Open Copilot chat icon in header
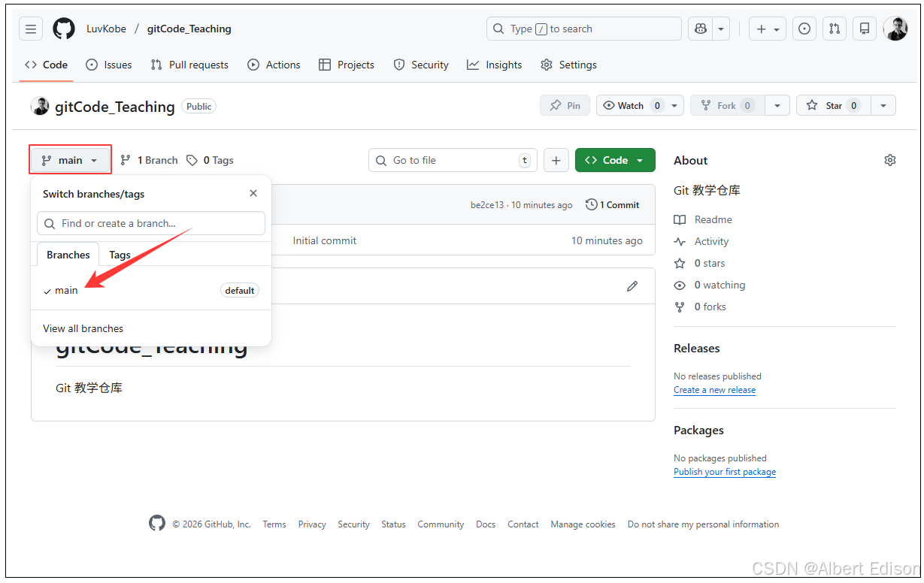This screenshot has width=924, height=583. click(x=701, y=29)
